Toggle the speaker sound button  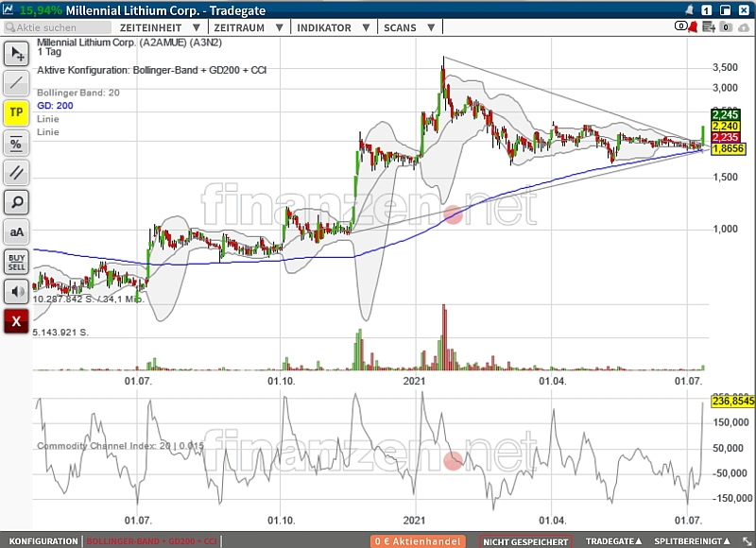click(17, 291)
